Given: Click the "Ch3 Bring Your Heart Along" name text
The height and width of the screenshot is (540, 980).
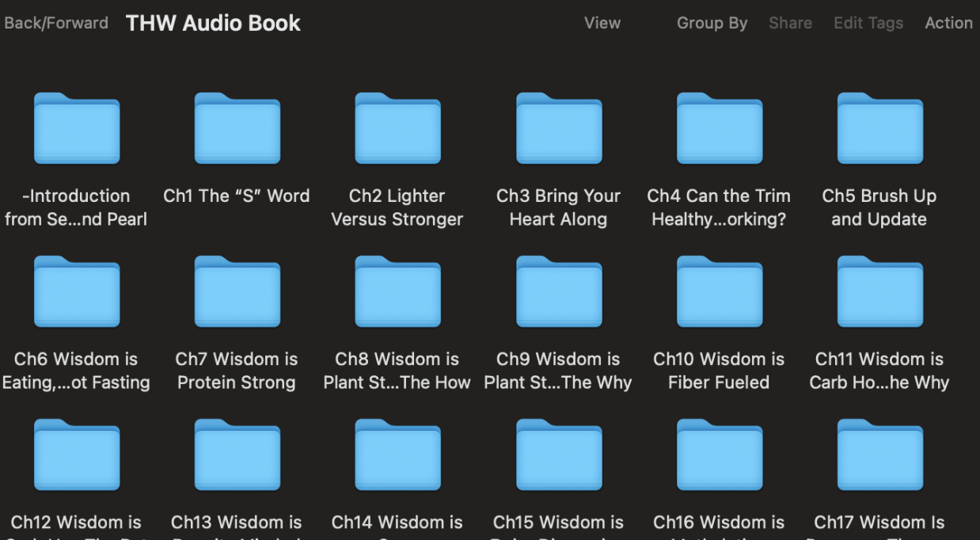Looking at the screenshot, I should click(x=558, y=207).
